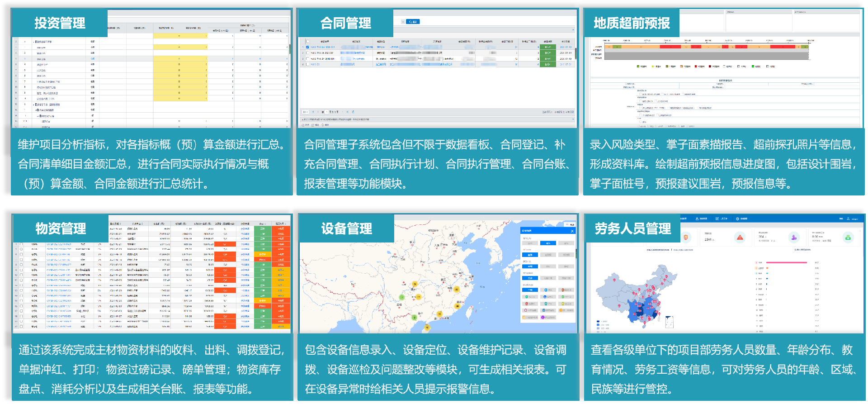Click the yellow cluster marker south of 海口
Screen dimensions: 868x404
(427, 328)
